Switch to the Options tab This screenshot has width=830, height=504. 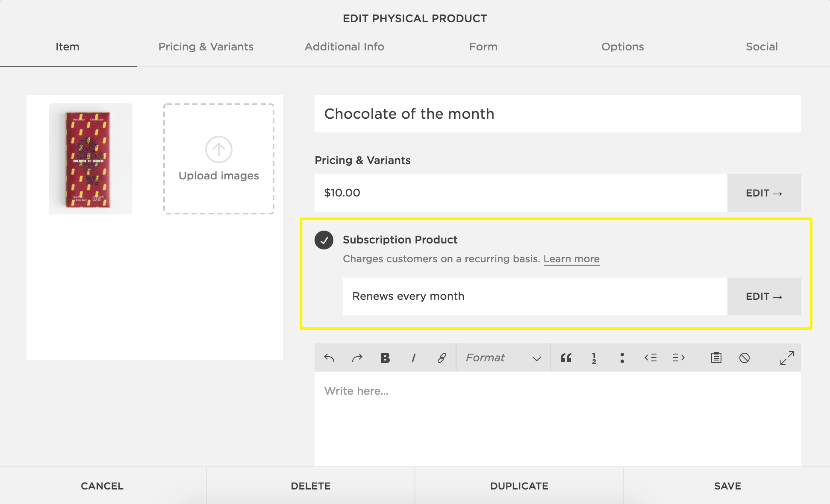point(623,47)
